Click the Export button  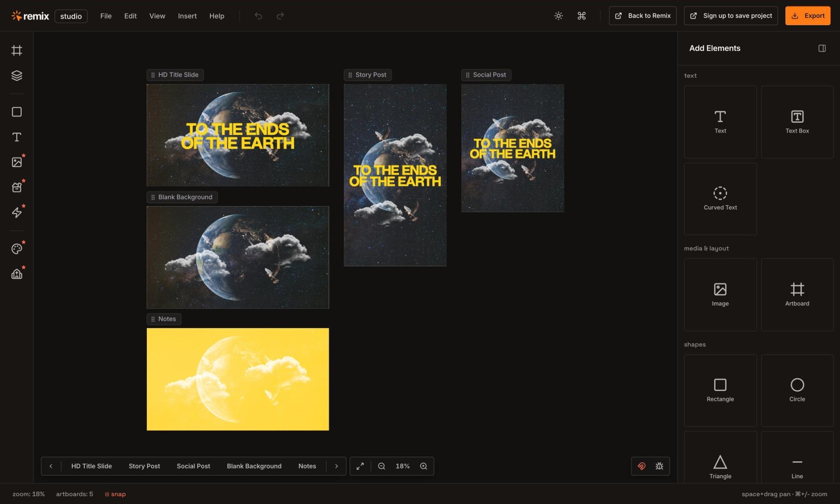point(808,16)
